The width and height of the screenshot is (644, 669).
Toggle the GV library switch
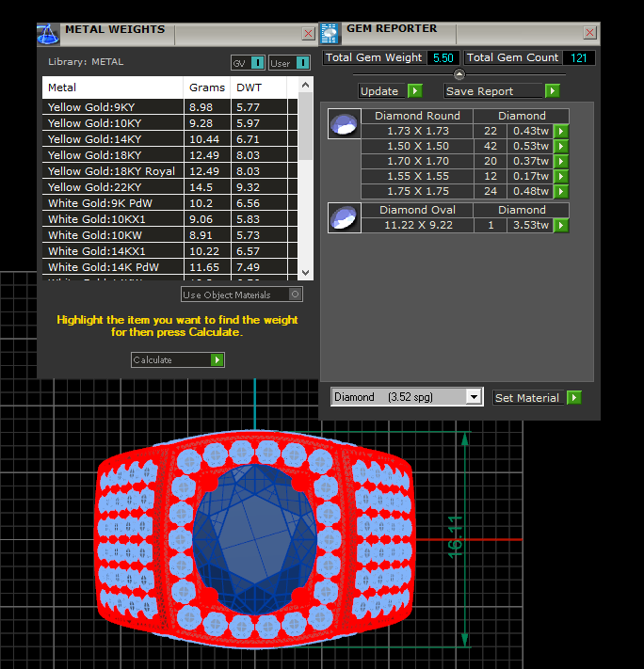(257, 63)
